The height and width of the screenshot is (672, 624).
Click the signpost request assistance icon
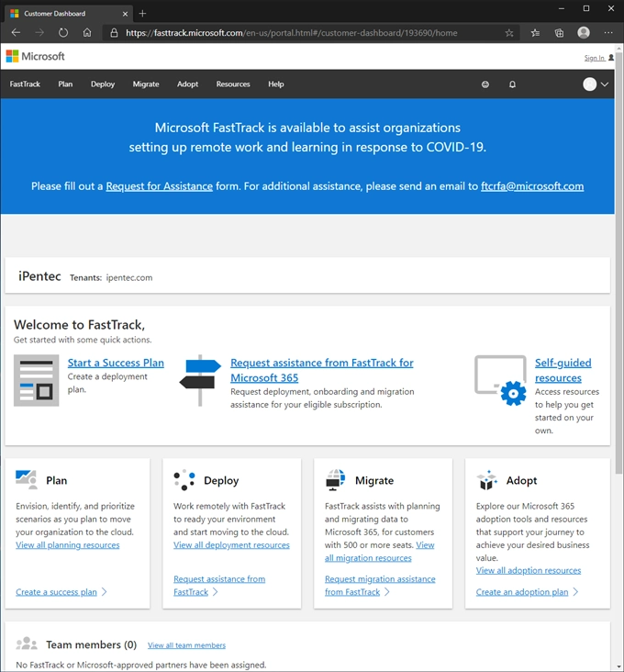[x=200, y=380]
